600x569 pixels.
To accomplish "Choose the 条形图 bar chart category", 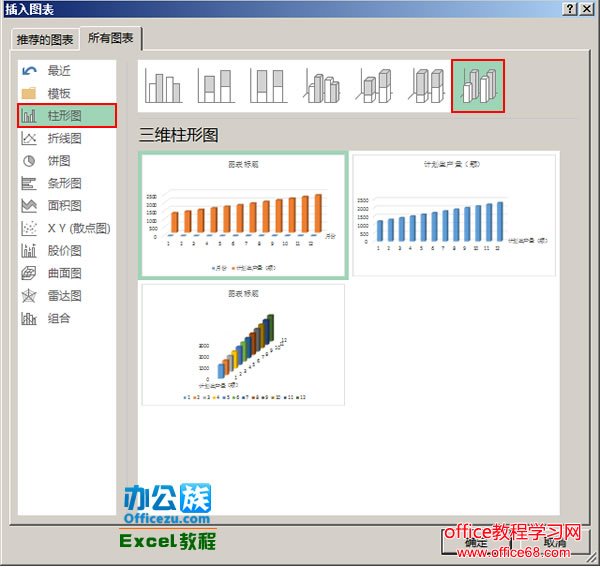I will coord(67,183).
